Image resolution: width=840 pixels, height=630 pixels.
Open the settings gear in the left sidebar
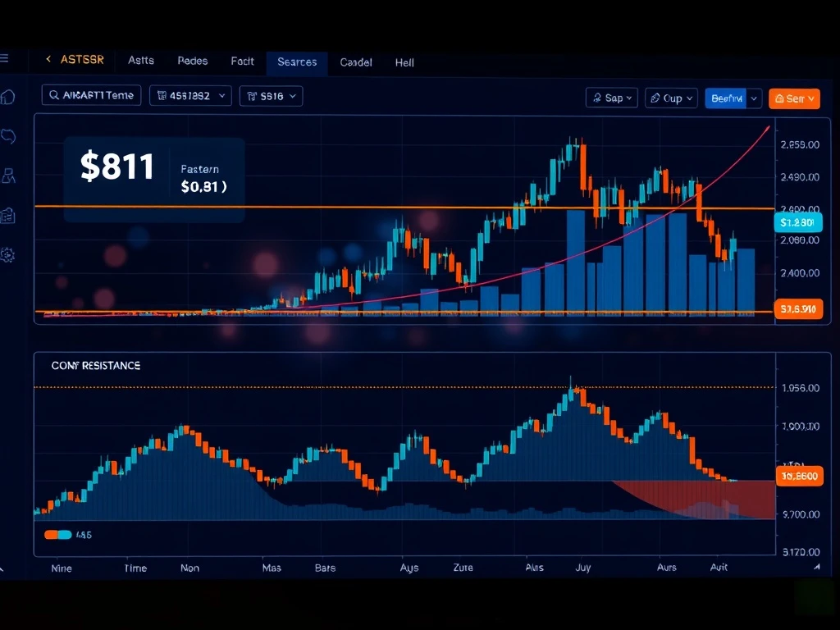[8, 255]
